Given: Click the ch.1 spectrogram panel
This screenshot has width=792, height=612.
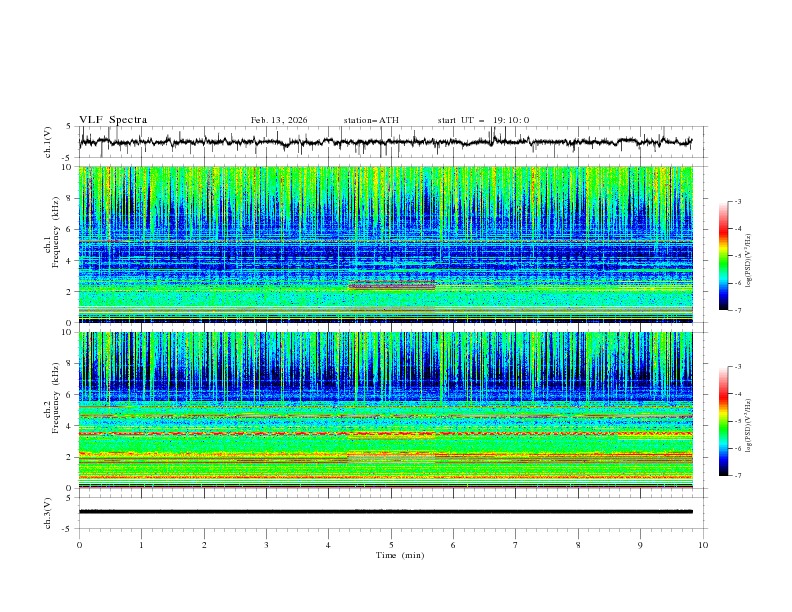Looking at the screenshot, I should point(385,244).
